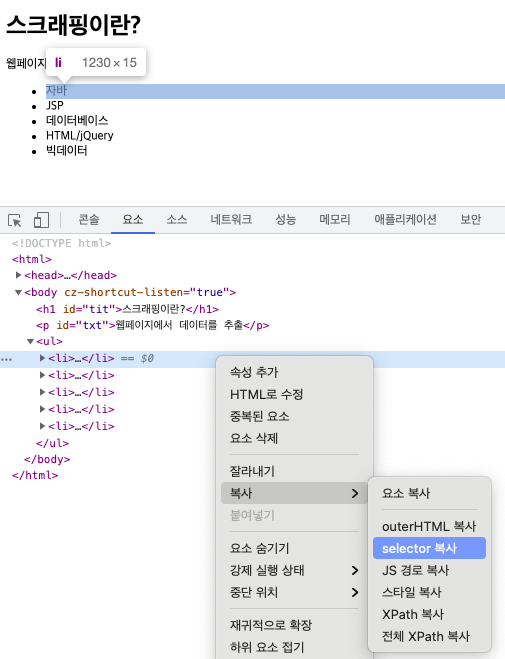Expand the head element node
This screenshot has width=505, height=659.
click(x=18, y=275)
